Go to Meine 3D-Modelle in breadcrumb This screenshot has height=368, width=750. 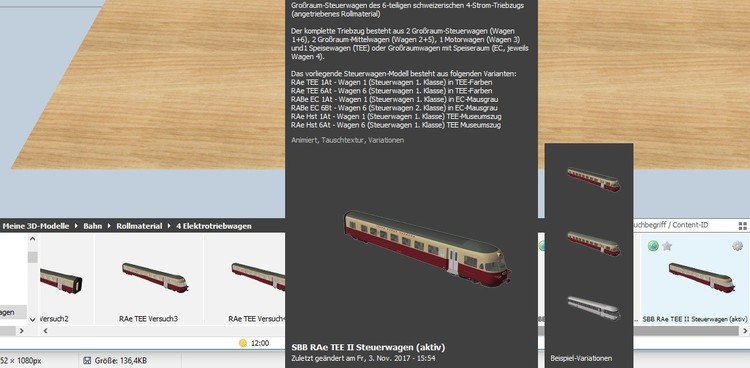click(36, 226)
